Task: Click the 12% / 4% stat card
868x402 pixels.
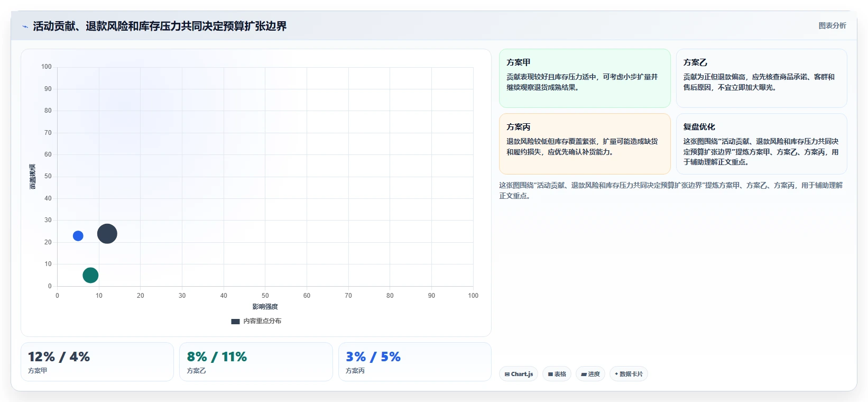Action: tap(97, 362)
